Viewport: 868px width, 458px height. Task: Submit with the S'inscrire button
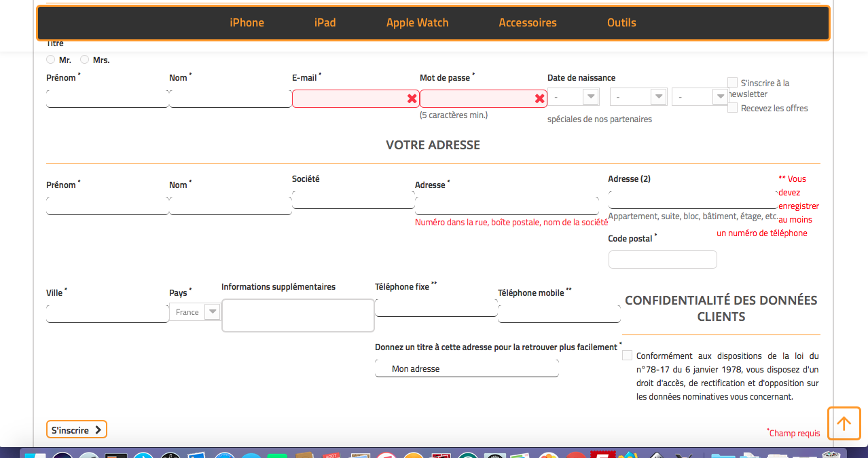pos(77,430)
